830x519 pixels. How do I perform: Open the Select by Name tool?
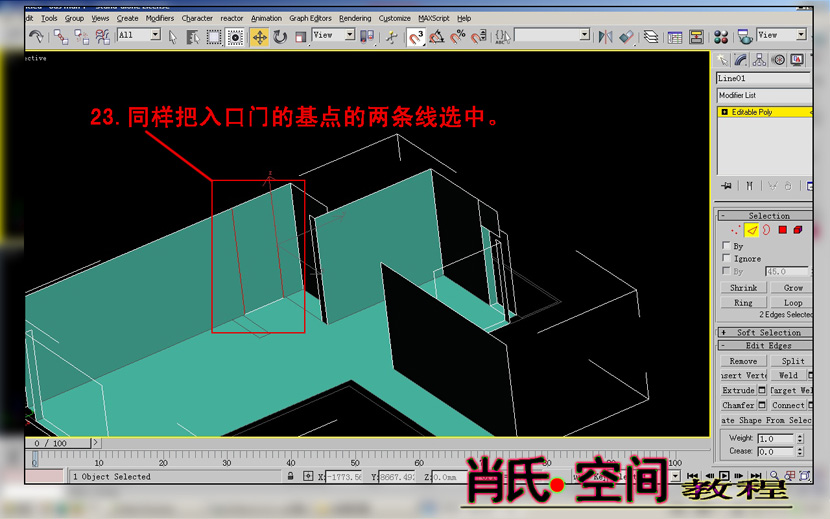[193, 37]
